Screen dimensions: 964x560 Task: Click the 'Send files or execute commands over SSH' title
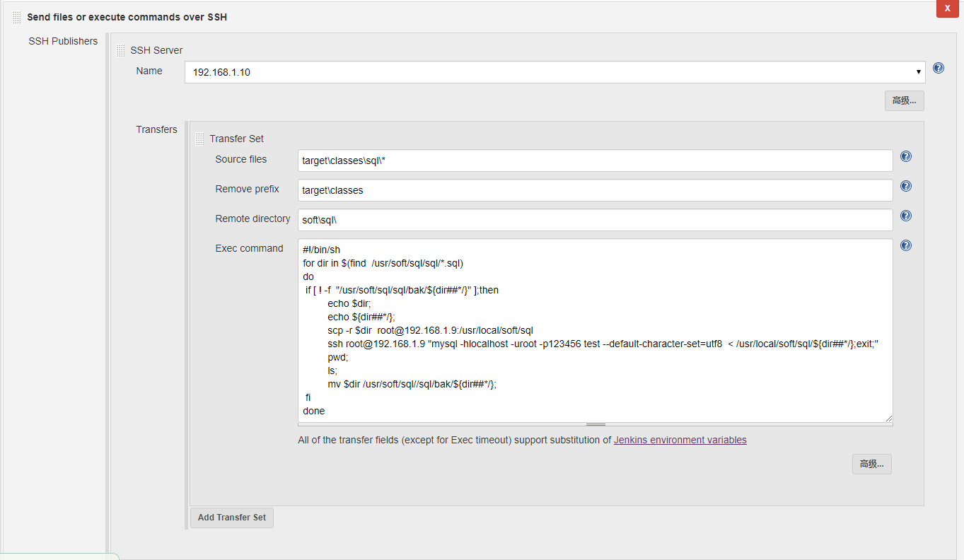pos(127,17)
